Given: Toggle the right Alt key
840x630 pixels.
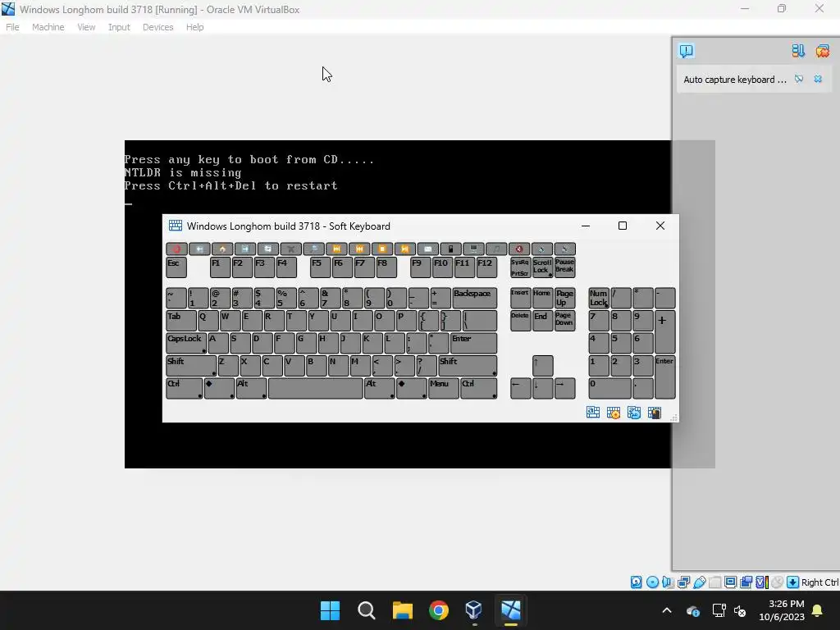Looking at the screenshot, I should tap(379, 388).
